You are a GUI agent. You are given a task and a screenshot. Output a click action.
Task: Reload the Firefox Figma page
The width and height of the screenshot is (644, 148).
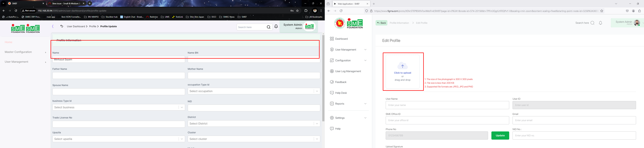pyautogui.click(x=341, y=11)
